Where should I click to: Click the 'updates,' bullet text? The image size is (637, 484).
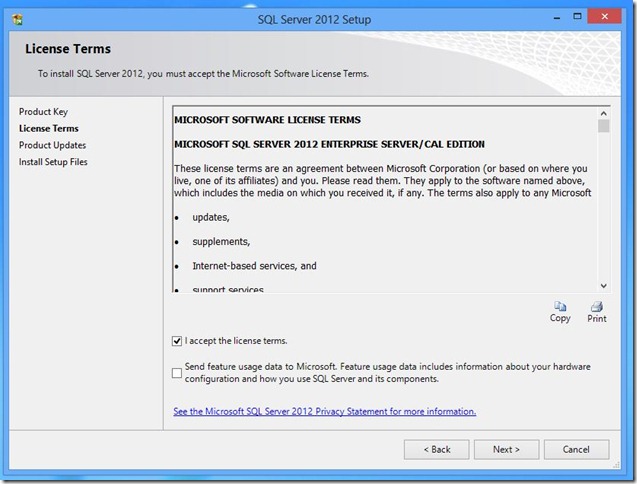(x=211, y=217)
